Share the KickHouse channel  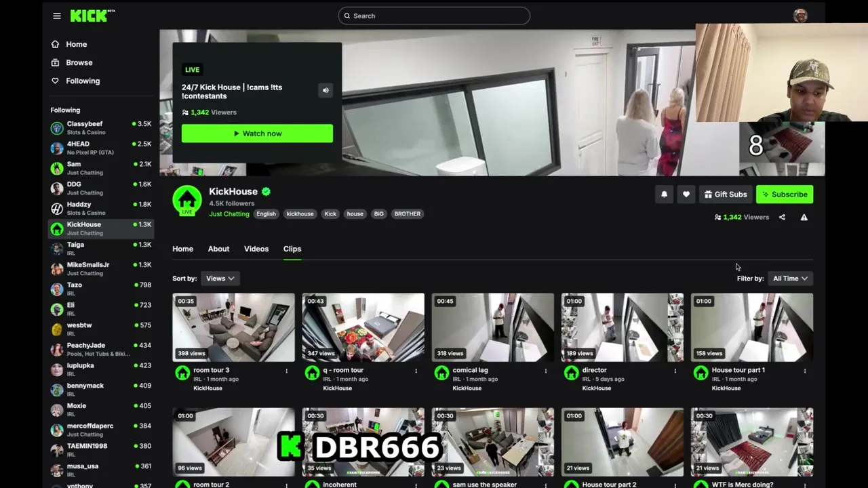(782, 218)
